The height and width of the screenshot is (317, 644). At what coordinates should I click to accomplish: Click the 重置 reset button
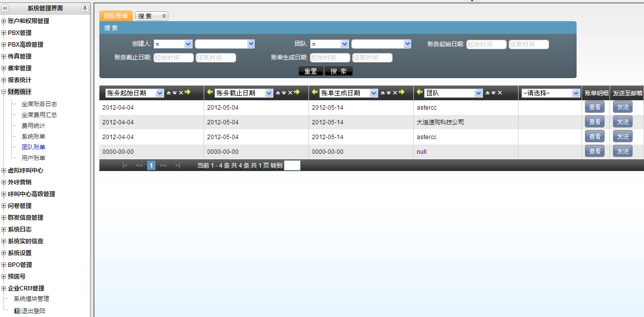[310, 71]
